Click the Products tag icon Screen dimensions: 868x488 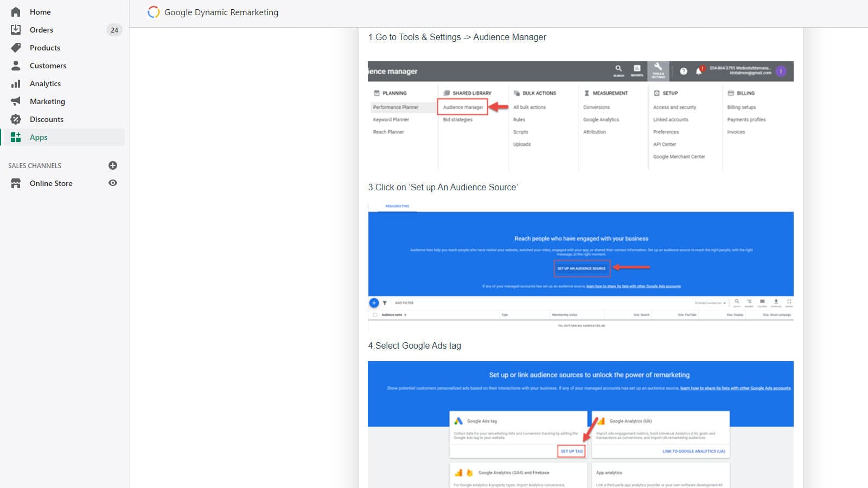(16, 48)
